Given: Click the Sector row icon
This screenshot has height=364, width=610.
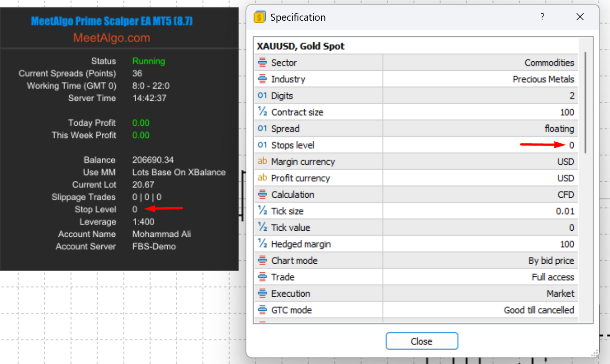Looking at the screenshot, I should tap(262, 63).
